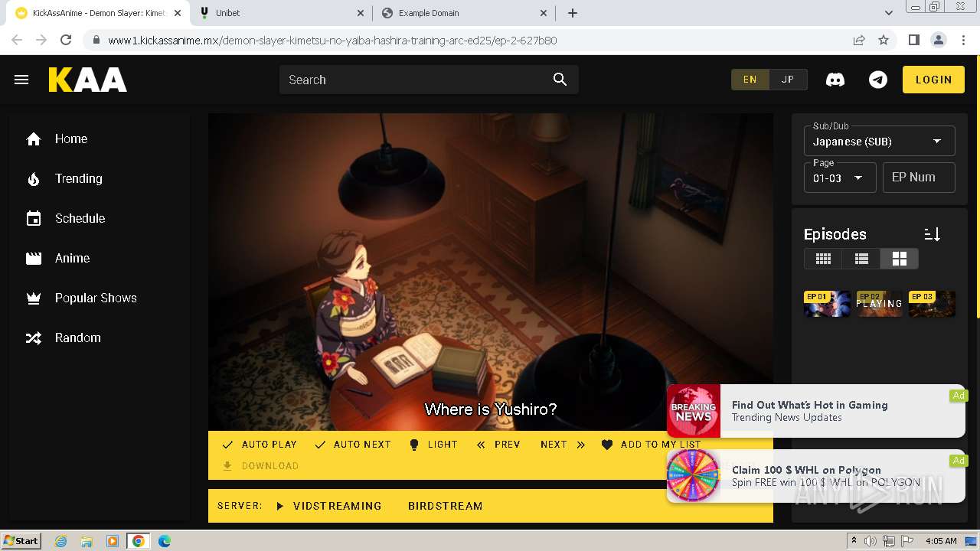Open EP 03 thumbnail
Viewport: 980px width, 551px height.
932,304
